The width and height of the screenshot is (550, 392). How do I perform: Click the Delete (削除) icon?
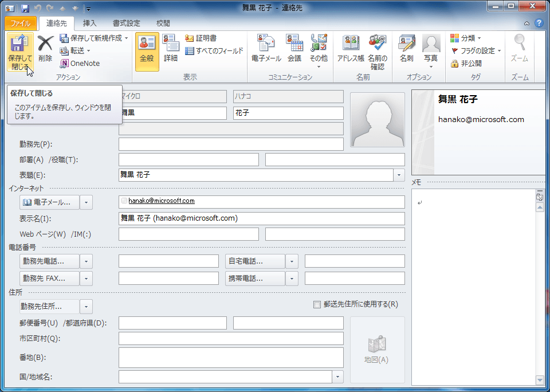(x=45, y=49)
